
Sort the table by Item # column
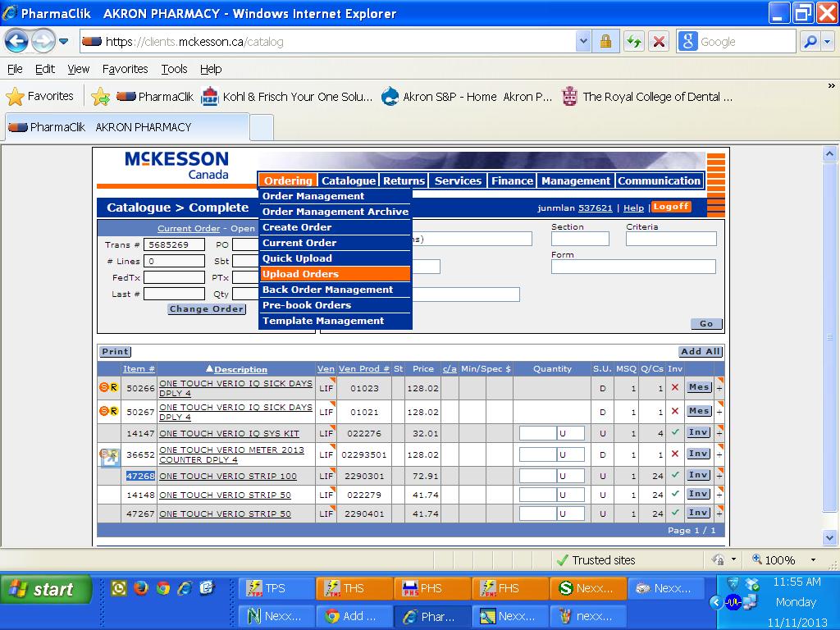pyautogui.click(x=139, y=369)
